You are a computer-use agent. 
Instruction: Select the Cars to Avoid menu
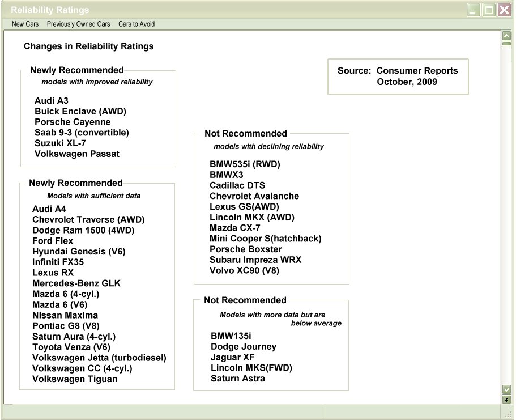136,24
